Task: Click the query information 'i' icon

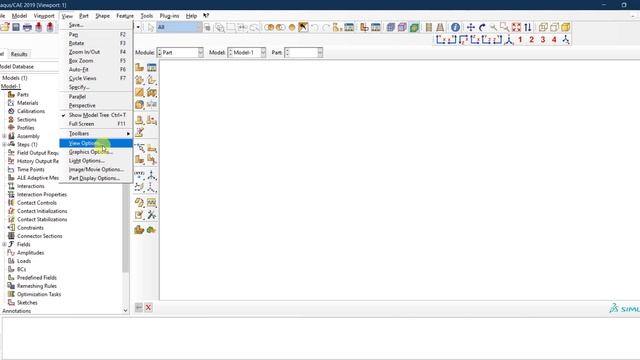Action: click(456, 27)
